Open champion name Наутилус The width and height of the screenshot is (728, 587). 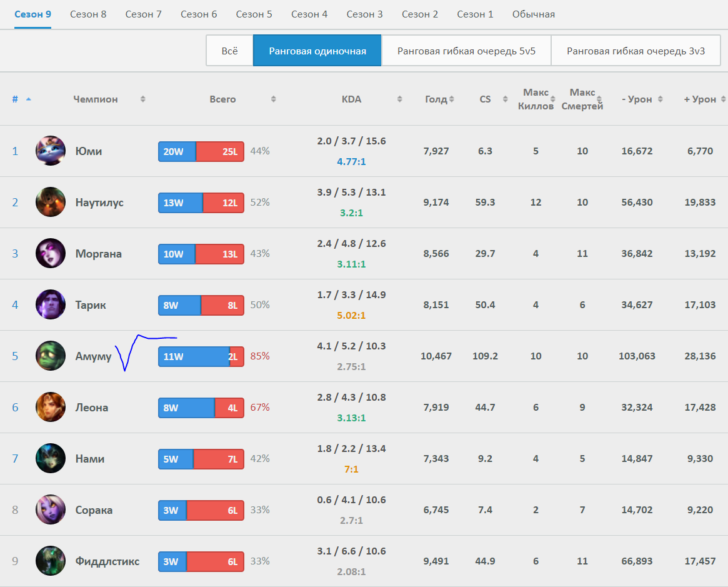pyautogui.click(x=99, y=203)
